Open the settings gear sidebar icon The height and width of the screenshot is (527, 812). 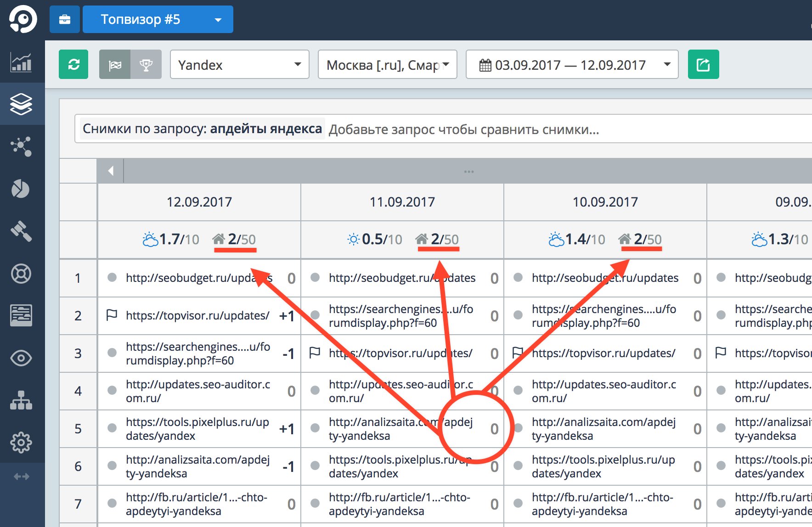[x=21, y=443]
